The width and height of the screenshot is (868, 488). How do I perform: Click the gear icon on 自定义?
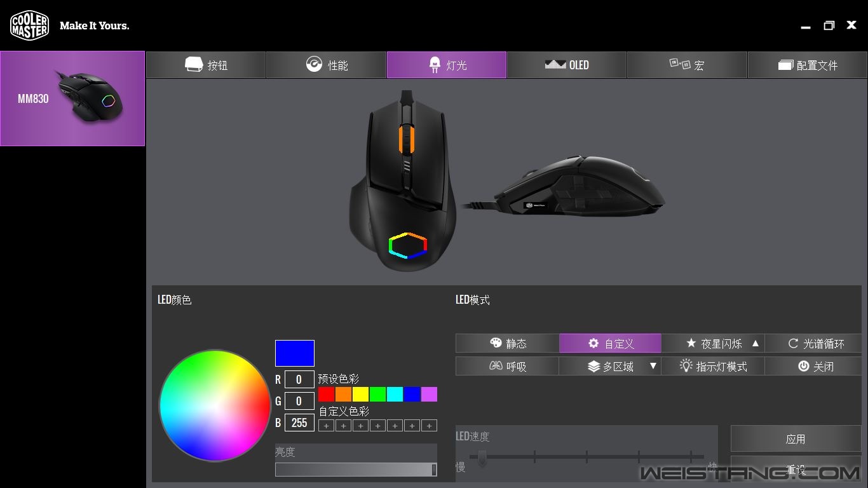pyautogui.click(x=593, y=343)
